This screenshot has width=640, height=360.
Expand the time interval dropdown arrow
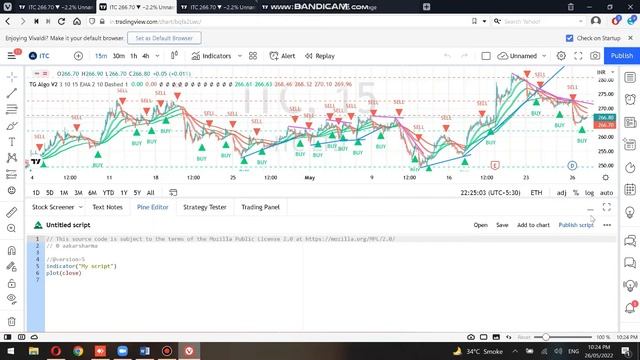(x=157, y=56)
